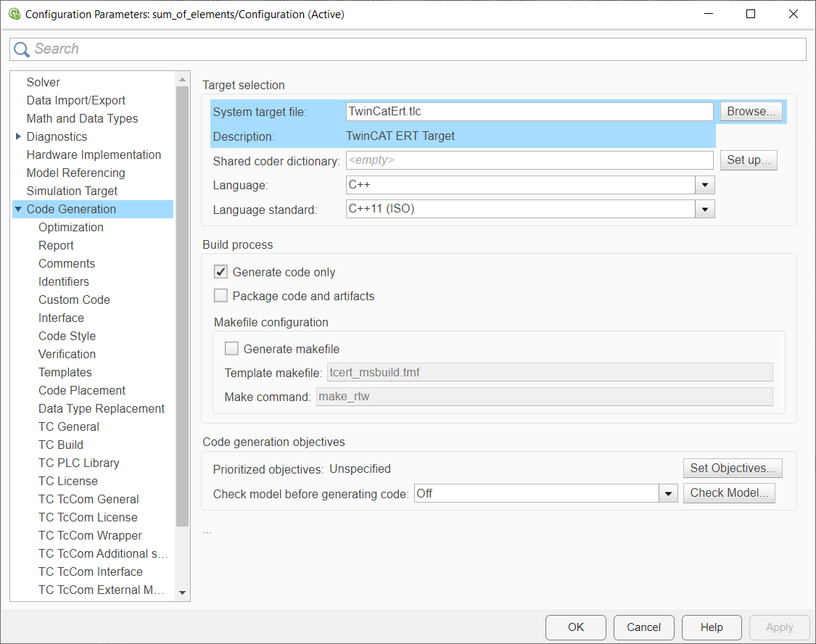Click the search magnifier icon
The width and height of the screenshot is (816, 644).
tap(21, 49)
